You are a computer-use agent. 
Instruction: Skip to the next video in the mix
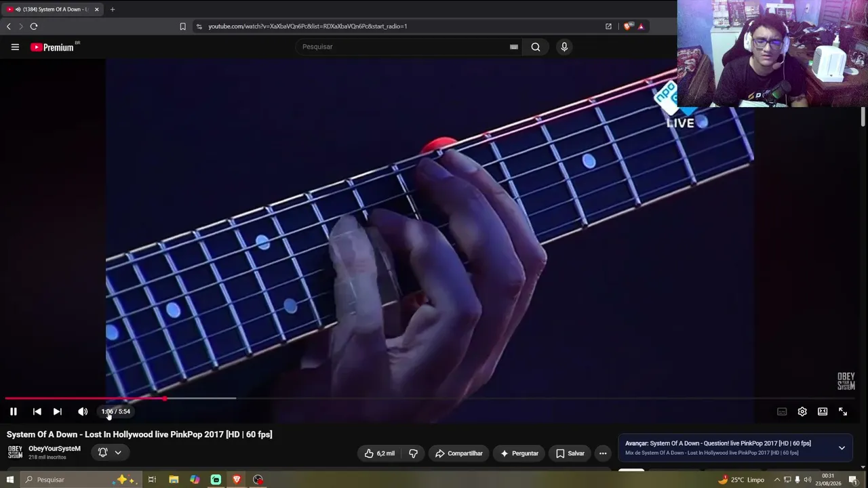click(x=58, y=411)
